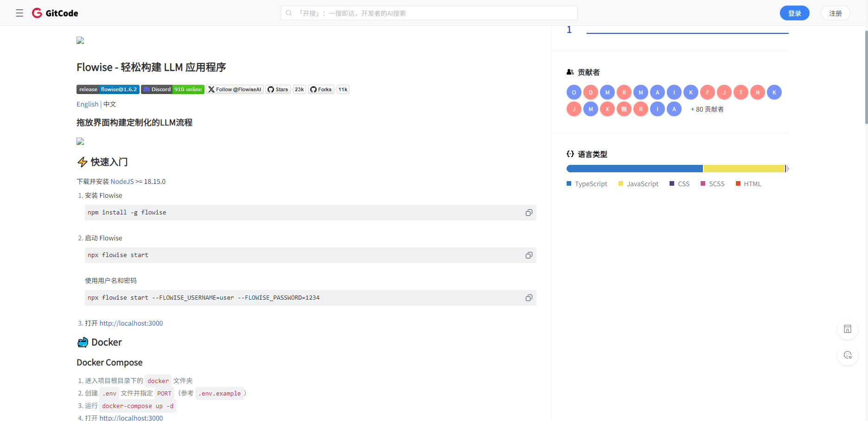
Task: Click the GitCode logo
Action: click(55, 13)
